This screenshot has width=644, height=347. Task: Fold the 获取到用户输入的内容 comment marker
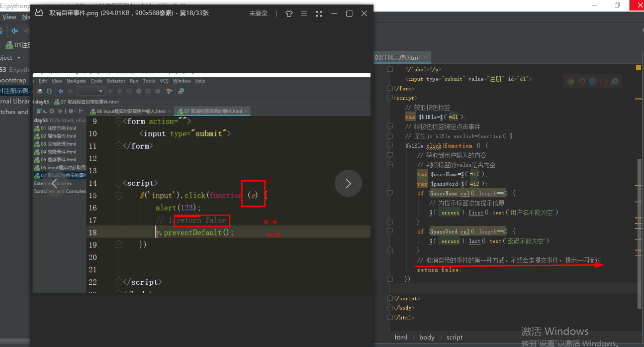point(390,155)
